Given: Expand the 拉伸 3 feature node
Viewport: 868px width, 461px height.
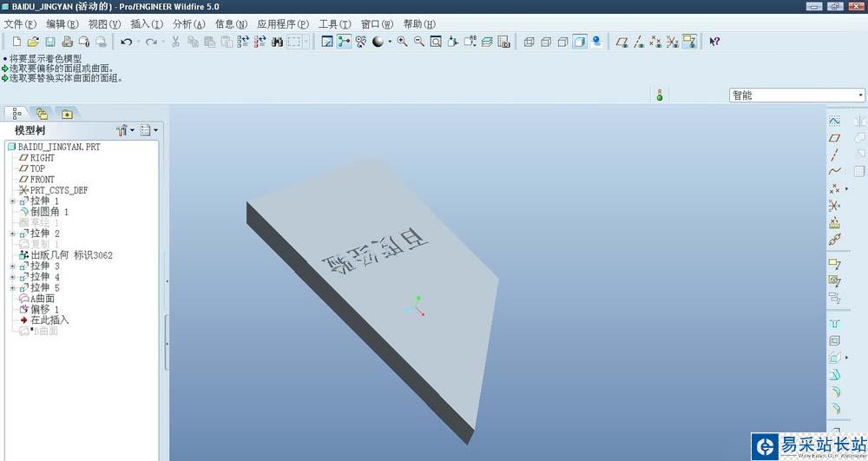Looking at the screenshot, I should click(12, 267).
